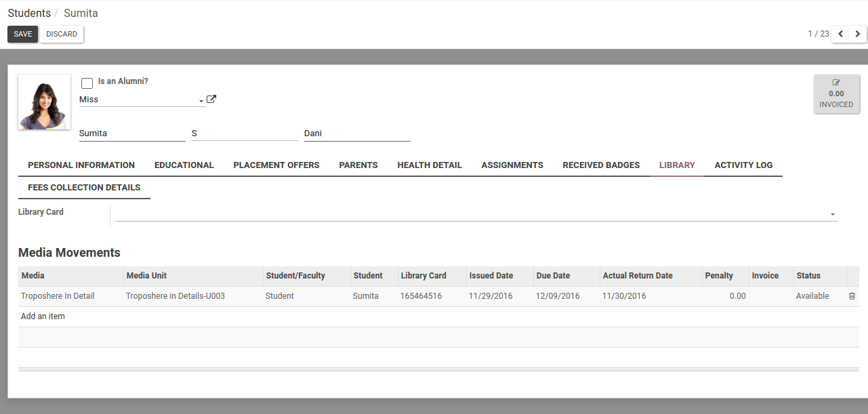Go to the next student record
The width and height of the screenshot is (868, 414).
coord(858,34)
